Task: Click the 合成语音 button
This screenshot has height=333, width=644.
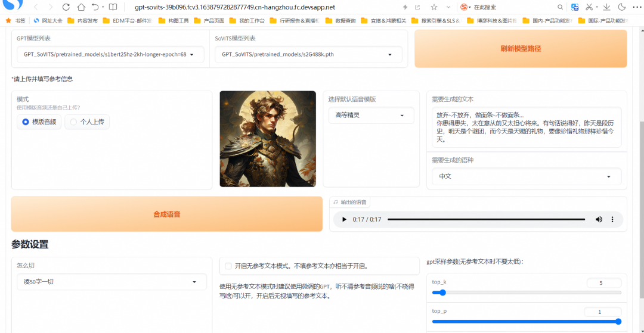Action: coord(167,214)
